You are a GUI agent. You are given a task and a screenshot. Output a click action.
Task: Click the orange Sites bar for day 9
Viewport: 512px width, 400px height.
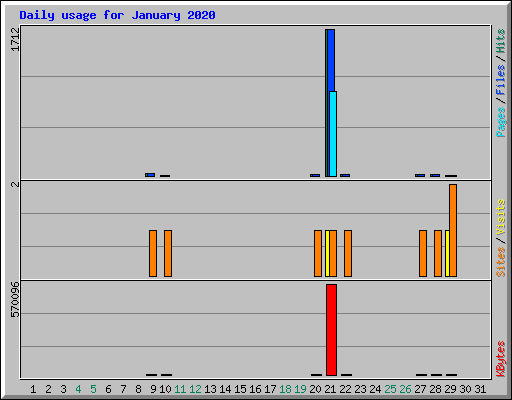[153, 253]
